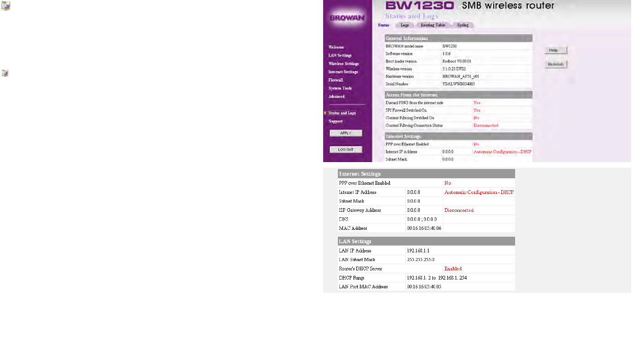644x350 pixels.
Task: Open the Welcome page in sidebar
Action: 336,47
